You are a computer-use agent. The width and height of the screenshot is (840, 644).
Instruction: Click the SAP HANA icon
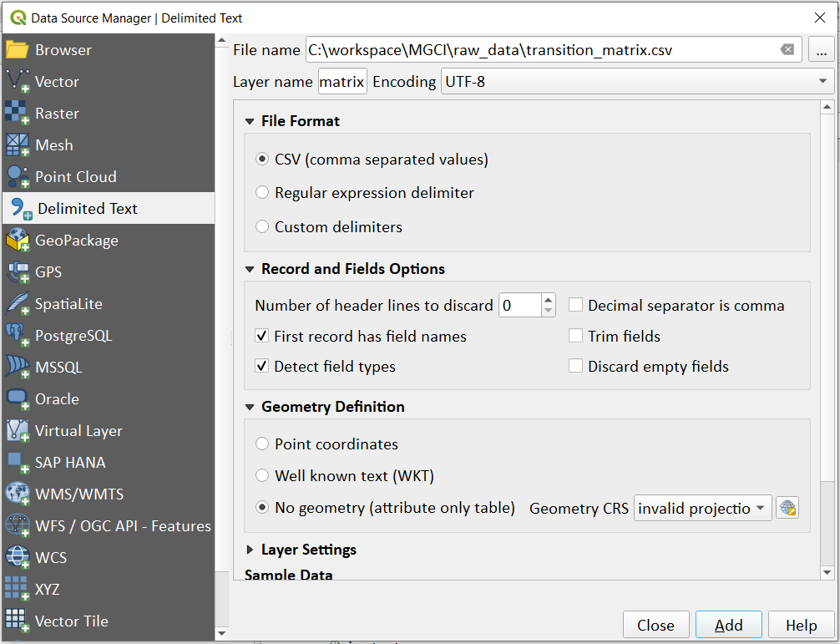click(18, 463)
